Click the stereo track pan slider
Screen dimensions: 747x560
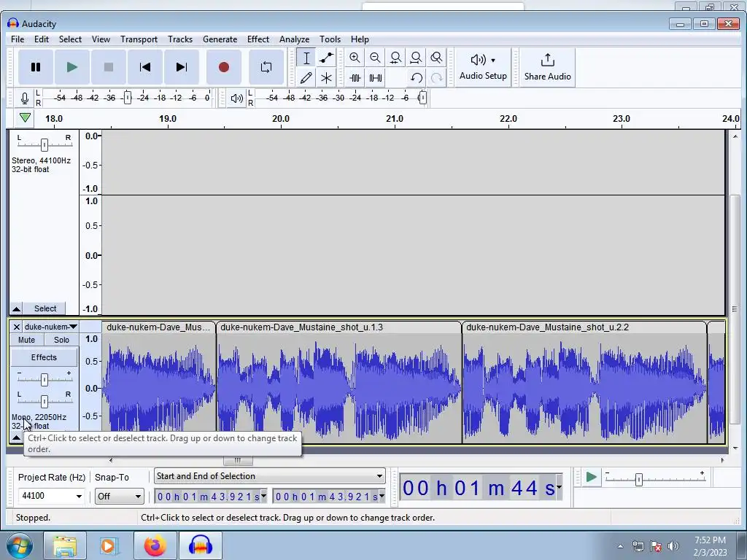click(x=44, y=144)
